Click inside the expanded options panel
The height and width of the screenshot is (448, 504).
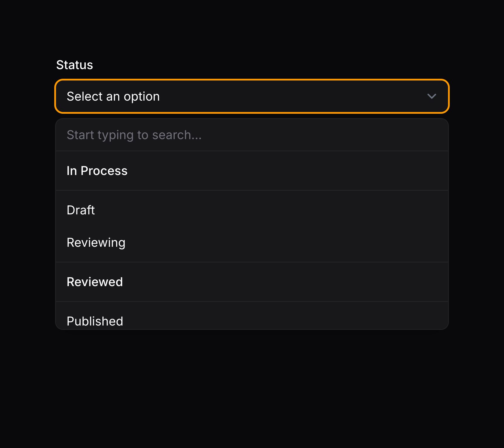(252, 225)
